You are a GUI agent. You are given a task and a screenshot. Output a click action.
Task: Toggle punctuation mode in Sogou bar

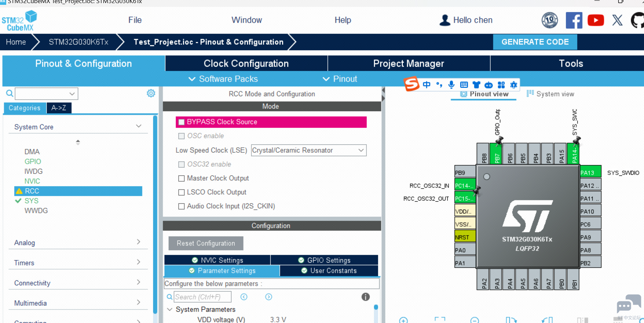439,85
